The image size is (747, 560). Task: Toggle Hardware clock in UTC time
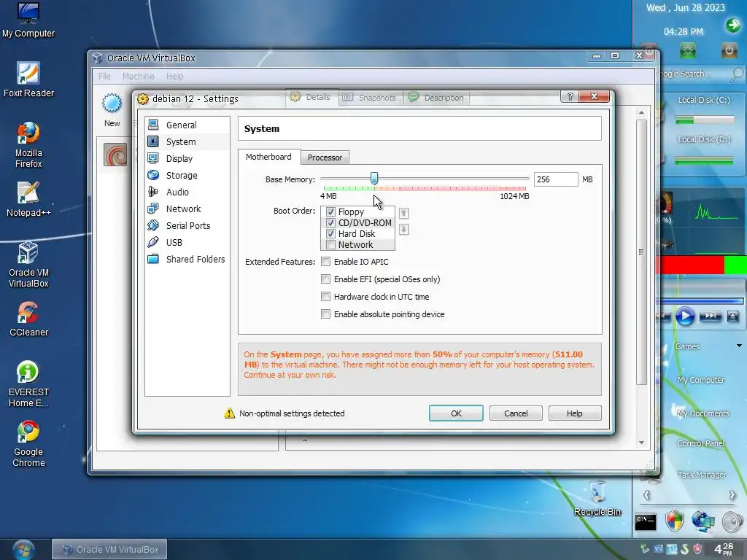(x=326, y=297)
